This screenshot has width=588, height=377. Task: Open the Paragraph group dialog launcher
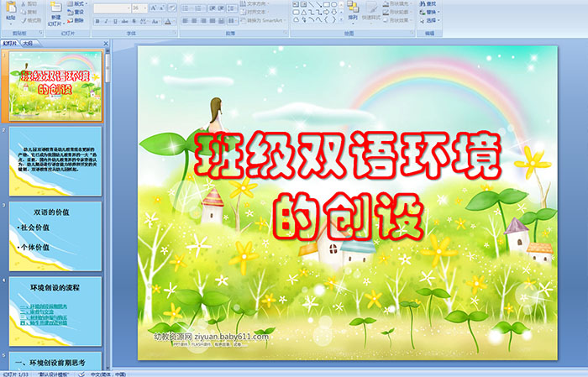[x=286, y=33]
